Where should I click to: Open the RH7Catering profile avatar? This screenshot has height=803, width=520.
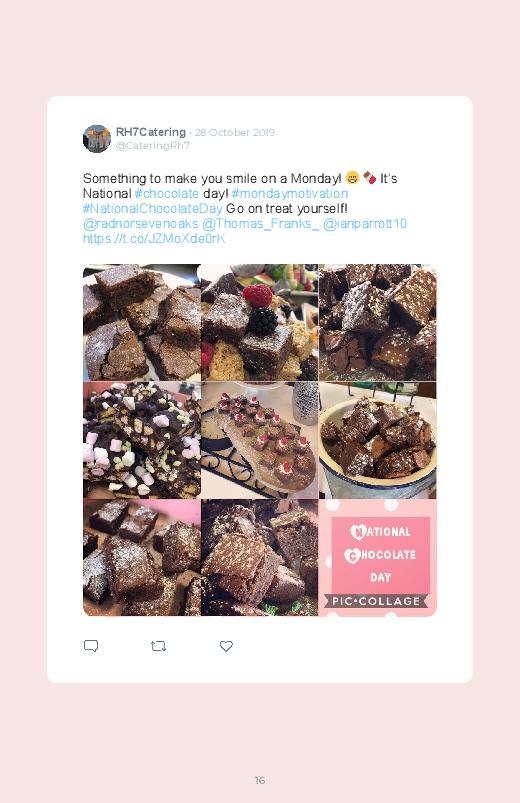(x=97, y=139)
